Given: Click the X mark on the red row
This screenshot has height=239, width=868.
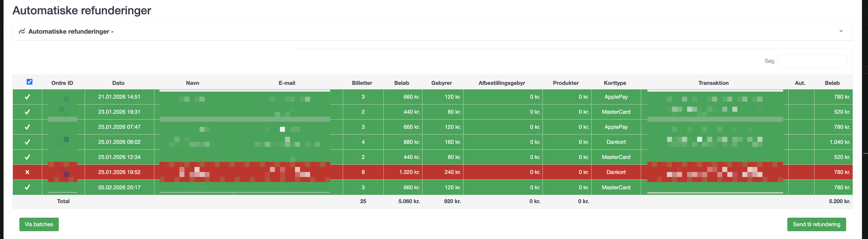Looking at the screenshot, I should (x=27, y=172).
